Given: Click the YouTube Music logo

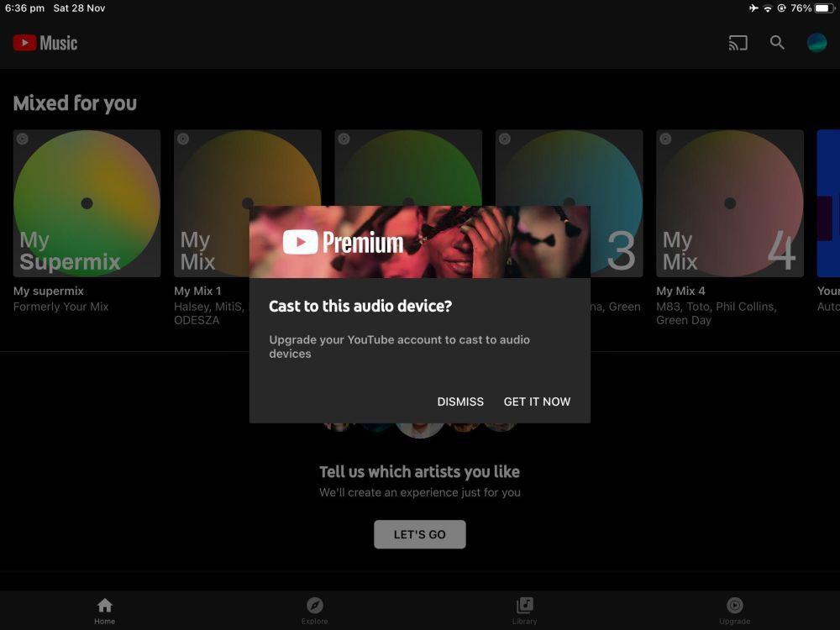Looking at the screenshot, I should [45, 43].
